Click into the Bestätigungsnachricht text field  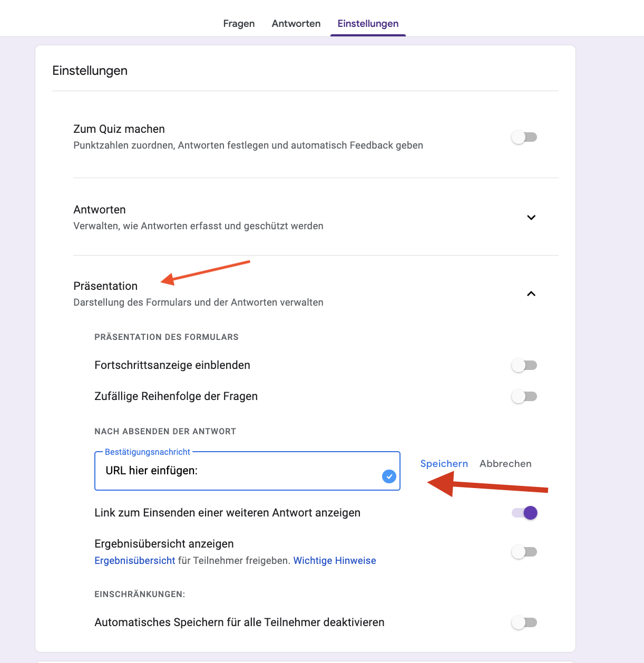[x=237, y=471]
